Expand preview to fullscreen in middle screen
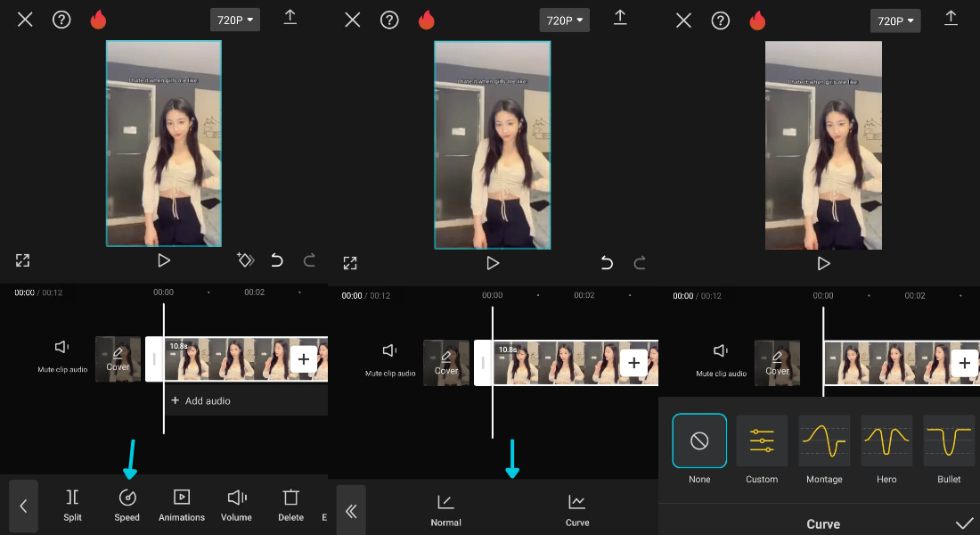Screen dimensions: 980x535 click(x=350, y=263)
